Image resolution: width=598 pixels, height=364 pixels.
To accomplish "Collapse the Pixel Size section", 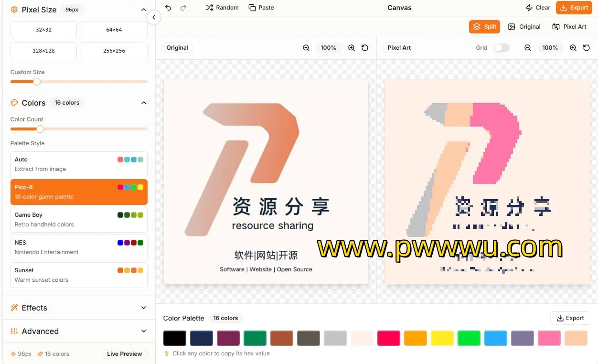I will pos(143,10).
